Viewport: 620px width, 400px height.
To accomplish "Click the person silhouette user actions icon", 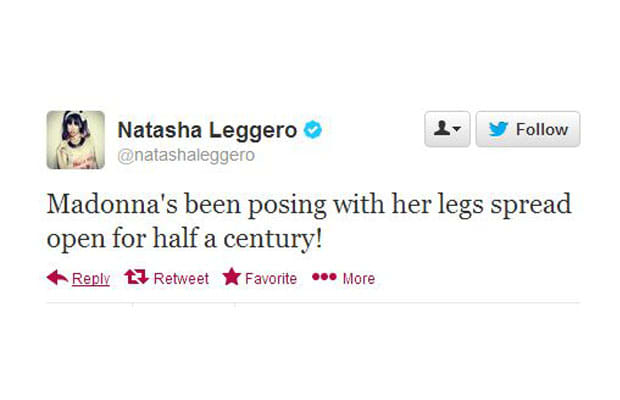I will [442, 128].
